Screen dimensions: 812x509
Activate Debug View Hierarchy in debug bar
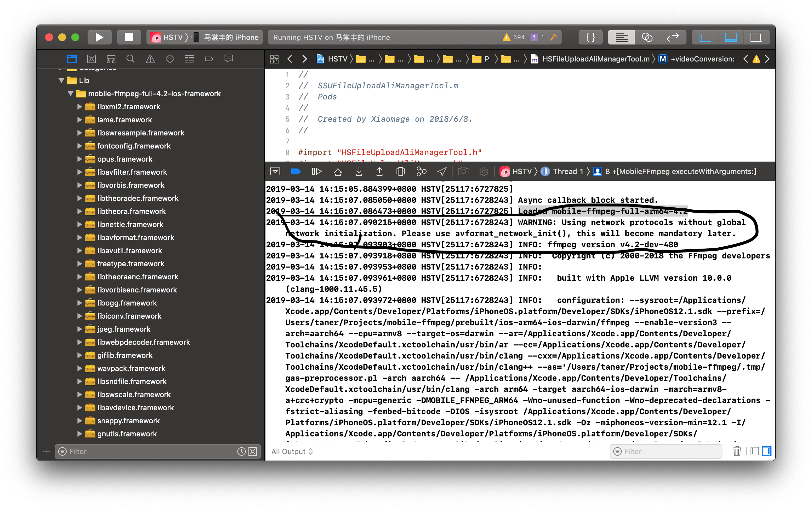coord(400,171)
